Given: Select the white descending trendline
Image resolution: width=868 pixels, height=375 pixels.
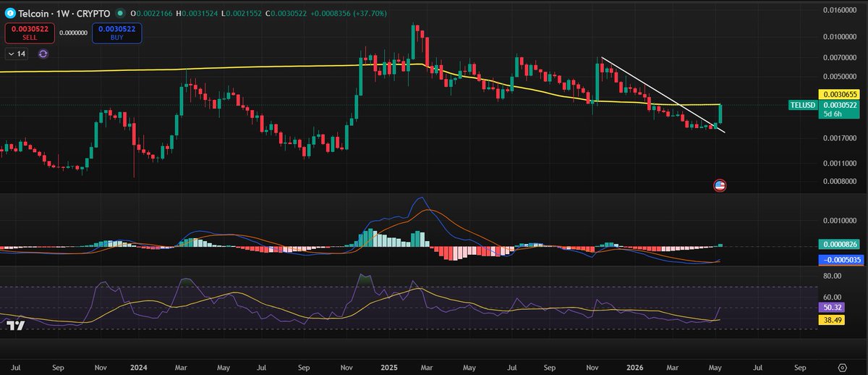Looking at the screenshot, I should (662, 94).
